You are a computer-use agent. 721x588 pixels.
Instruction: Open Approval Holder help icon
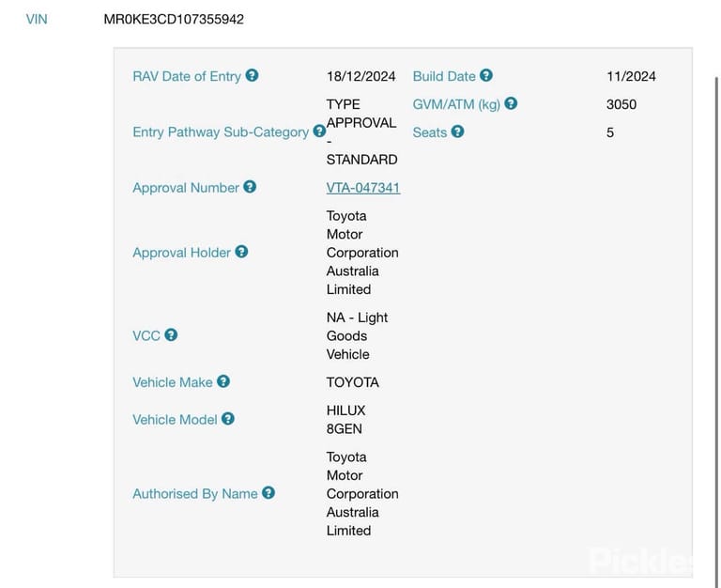point(241,252)
